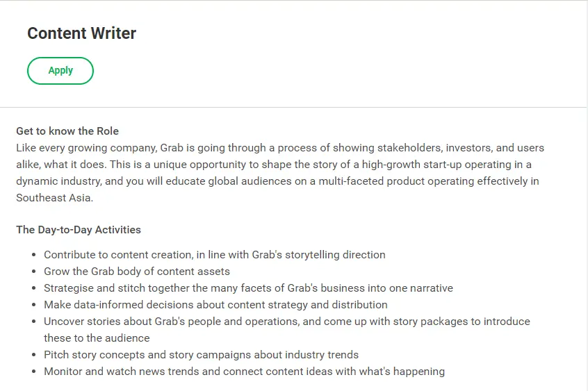This screenshot has width=588, height=391.
Task: Select the "Get to know the Role" heading
Action: 67,131
